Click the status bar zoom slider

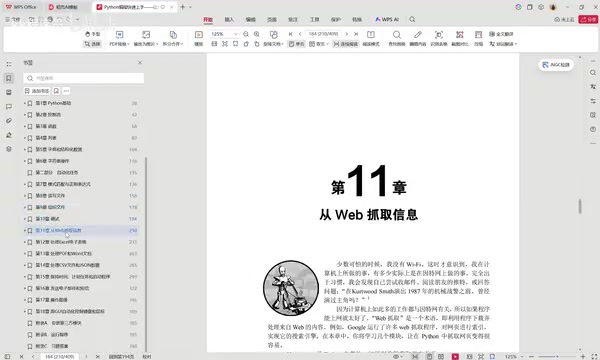coord(557,357)
